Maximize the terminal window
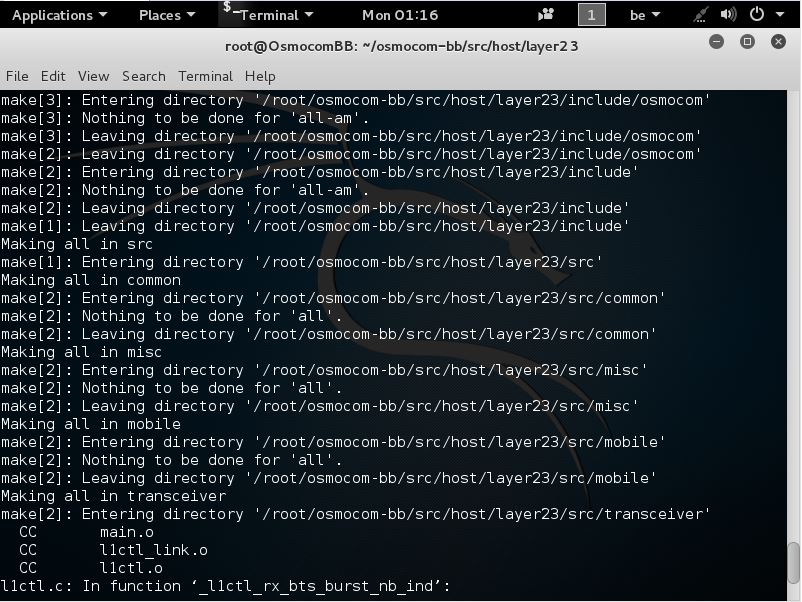The width and height of the screenshot is (802, 602). tap(747, 41)
